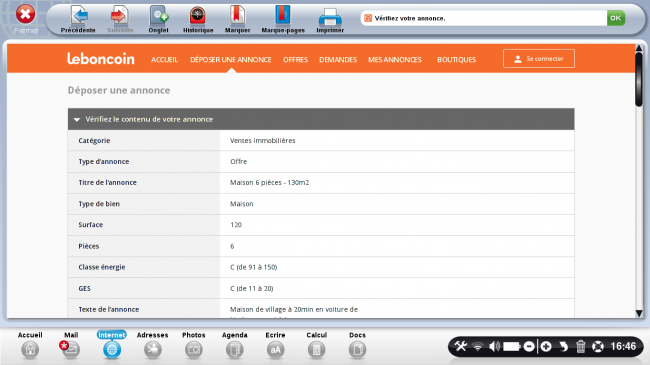Open the BOUTIQUES section

(x=456, y=60)
